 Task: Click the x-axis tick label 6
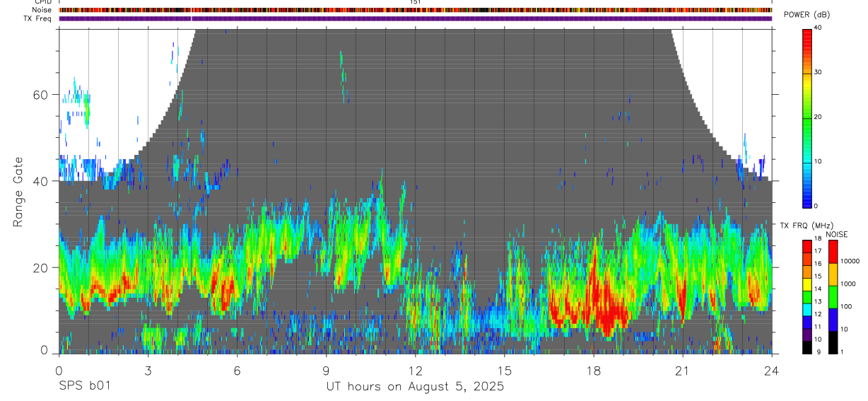237,370
